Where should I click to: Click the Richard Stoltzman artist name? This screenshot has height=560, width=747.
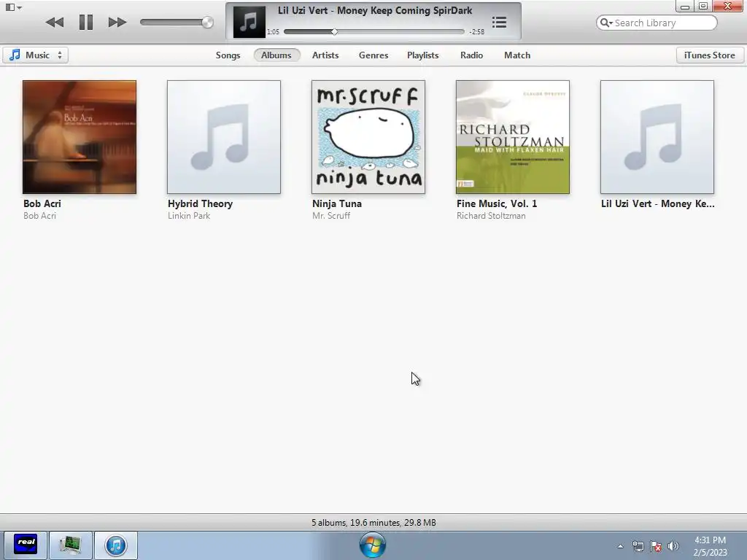pos(491,216)
